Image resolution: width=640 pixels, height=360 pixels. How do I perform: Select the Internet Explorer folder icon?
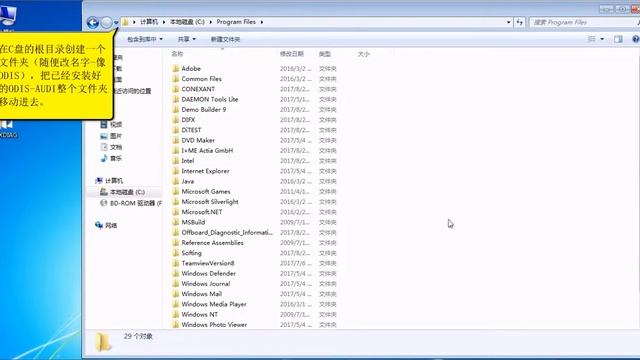coord(176,171)
